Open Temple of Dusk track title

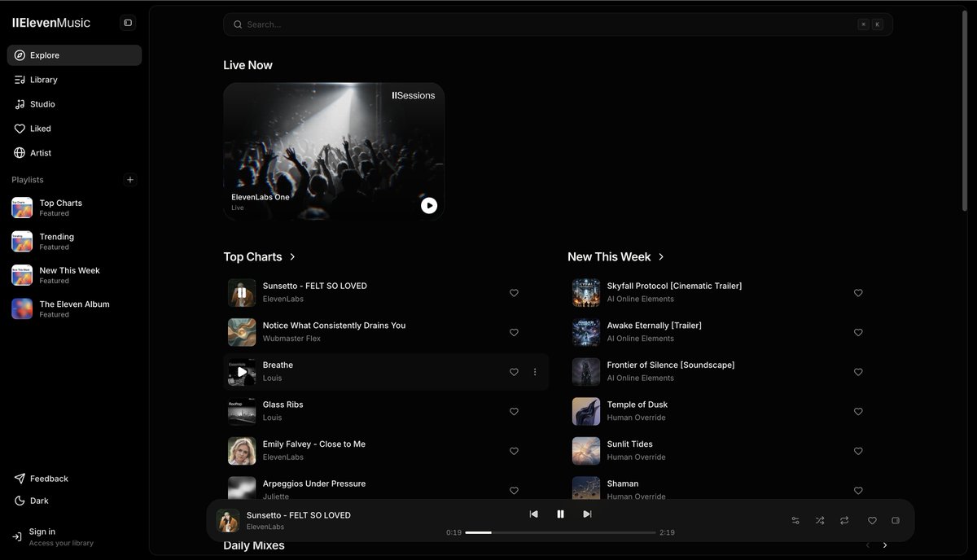tap(637, 405)
